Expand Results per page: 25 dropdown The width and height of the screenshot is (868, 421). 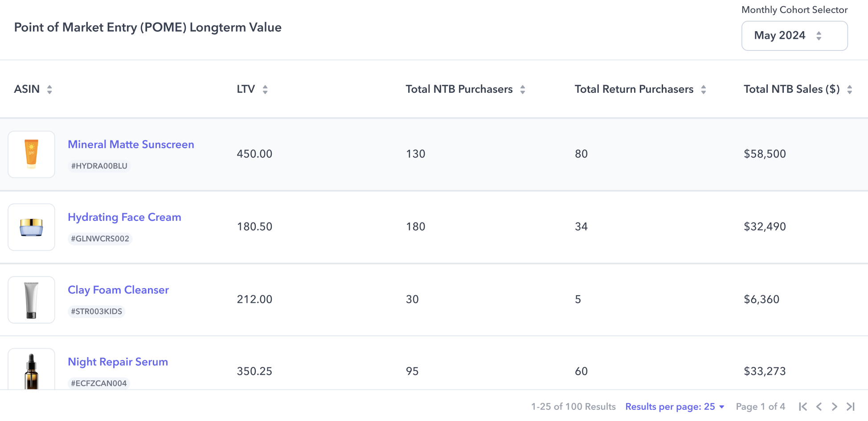675,407
